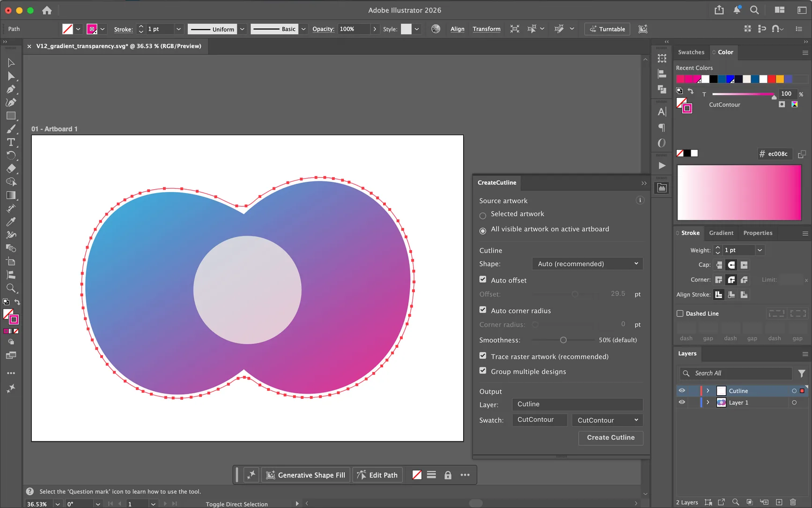
Task: Click the Turntable button
Action: click(x=607, y=29)
